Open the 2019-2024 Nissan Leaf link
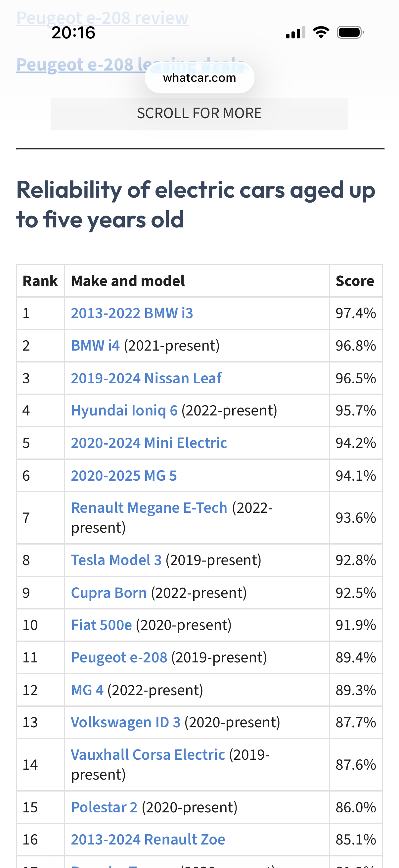Viewport: 399px width, 868px height. coord(146,378)
